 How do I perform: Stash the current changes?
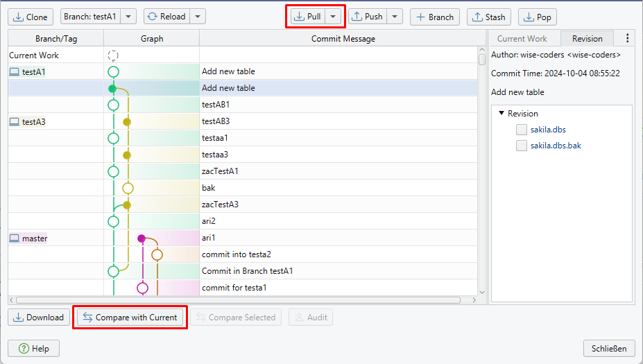coord(489,17)
